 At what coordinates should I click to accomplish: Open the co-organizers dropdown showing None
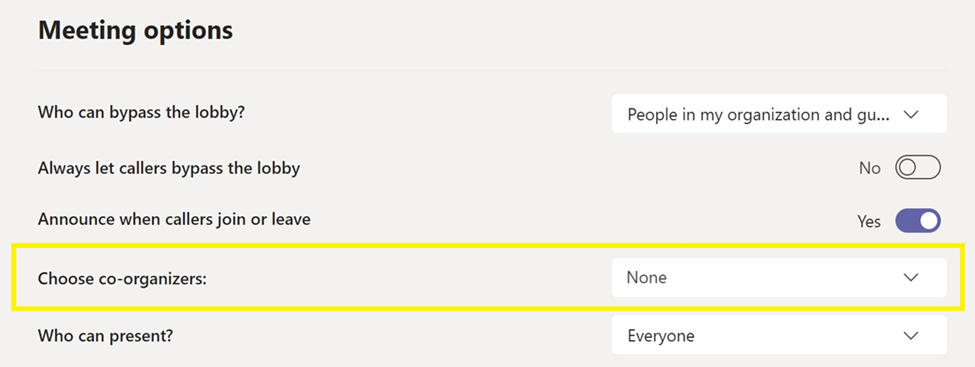coord(779,277)
